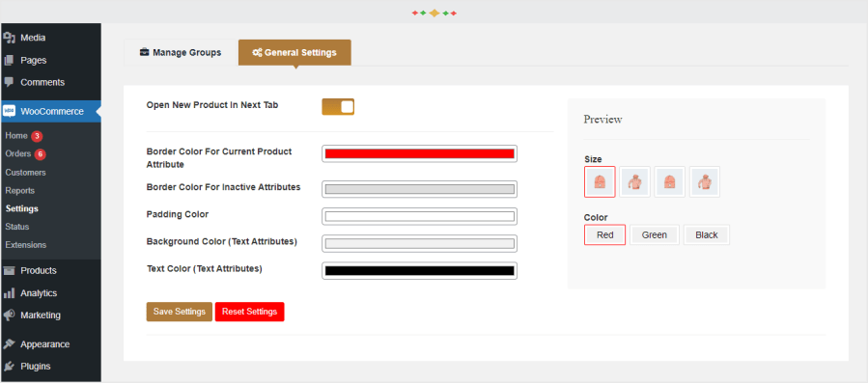Toggle Open New Product In Next Tab switch
Image resolution: width=868 pixels, height=383 pixels.
pyautogui.click(x=338, y=107)
